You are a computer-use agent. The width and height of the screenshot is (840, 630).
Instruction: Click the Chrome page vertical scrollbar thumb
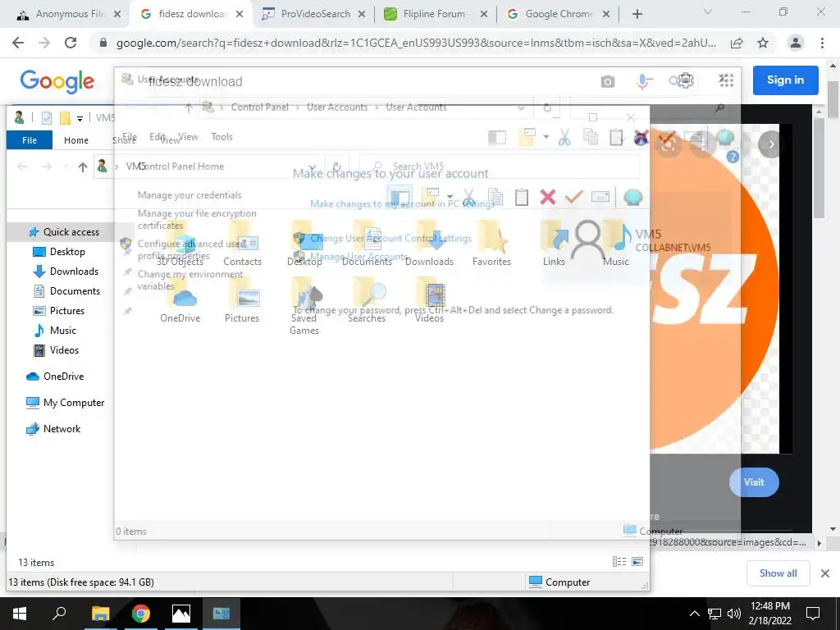tap(833, 99)
